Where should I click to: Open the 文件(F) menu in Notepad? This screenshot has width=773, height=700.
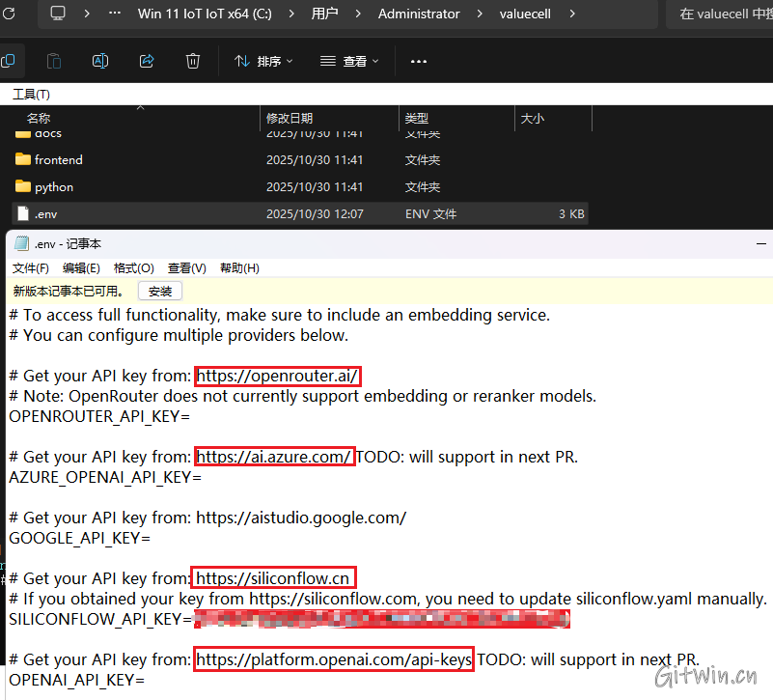31,267
